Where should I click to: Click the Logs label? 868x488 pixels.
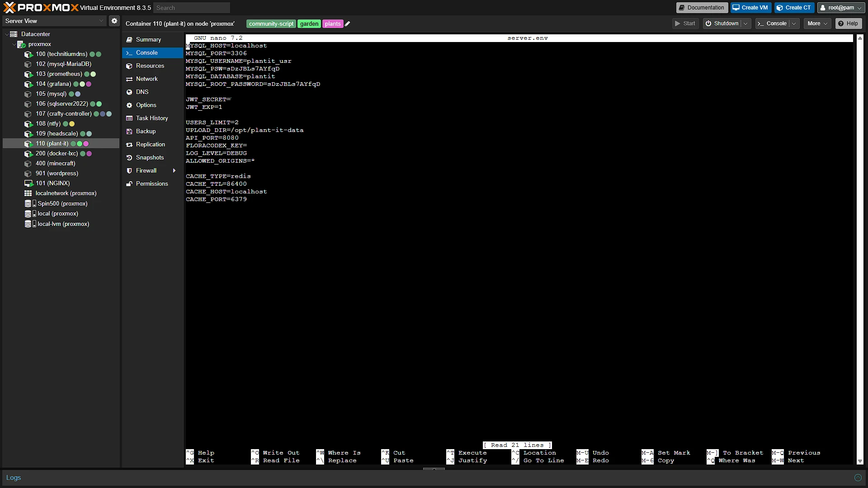(14, 478)
